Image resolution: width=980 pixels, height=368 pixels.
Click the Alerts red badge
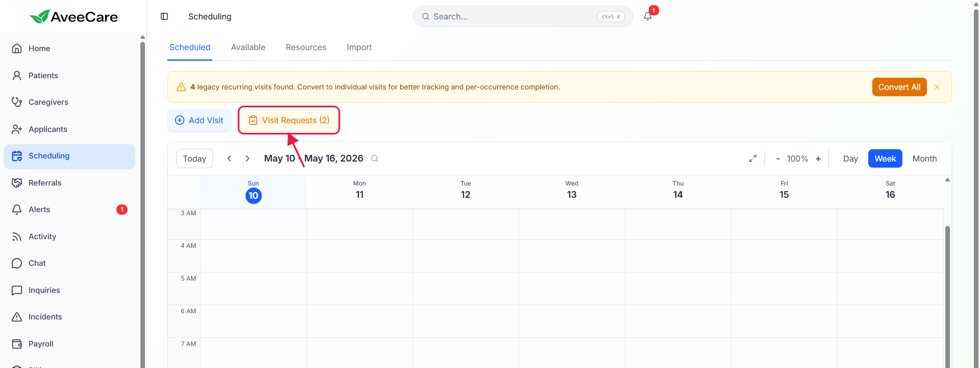(x=122, y=210)
